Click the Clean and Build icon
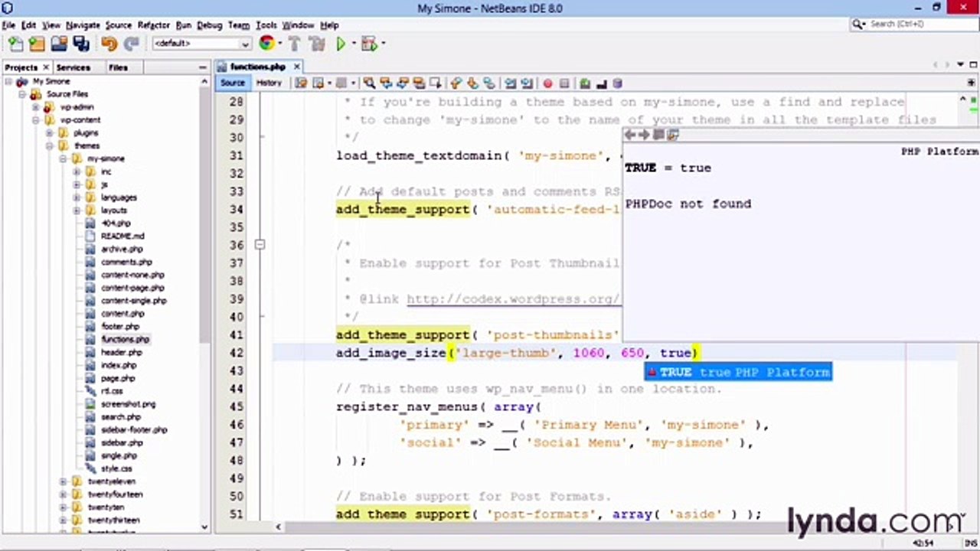 click(x=315, y=44)
